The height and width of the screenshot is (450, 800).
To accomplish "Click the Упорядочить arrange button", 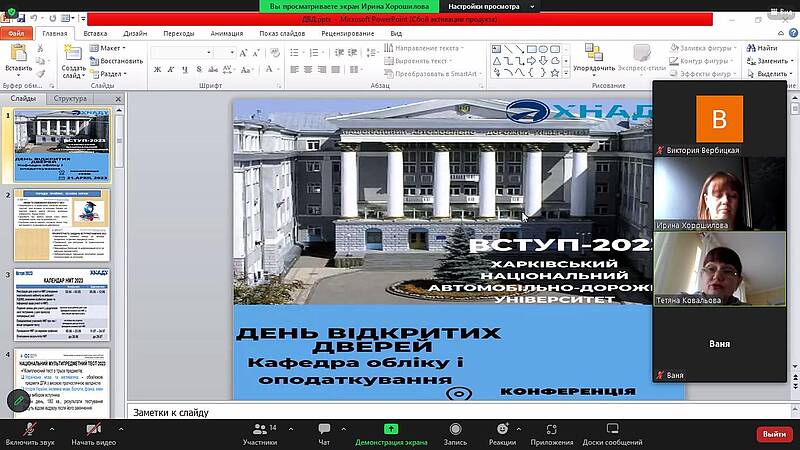I will (x=594, y=59).
